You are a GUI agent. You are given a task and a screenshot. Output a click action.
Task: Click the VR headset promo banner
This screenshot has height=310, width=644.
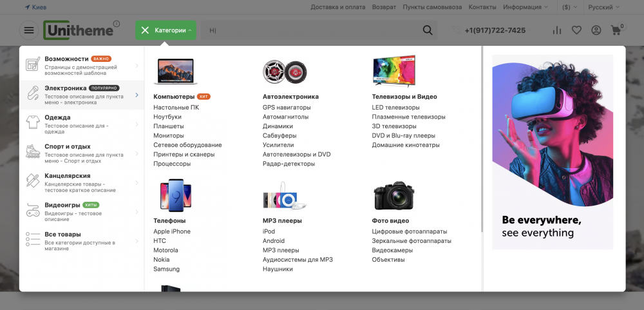[553, 151]
